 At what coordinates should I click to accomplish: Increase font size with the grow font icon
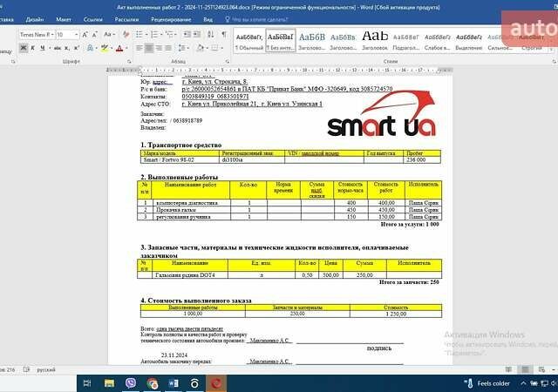[x=85, y=35]
